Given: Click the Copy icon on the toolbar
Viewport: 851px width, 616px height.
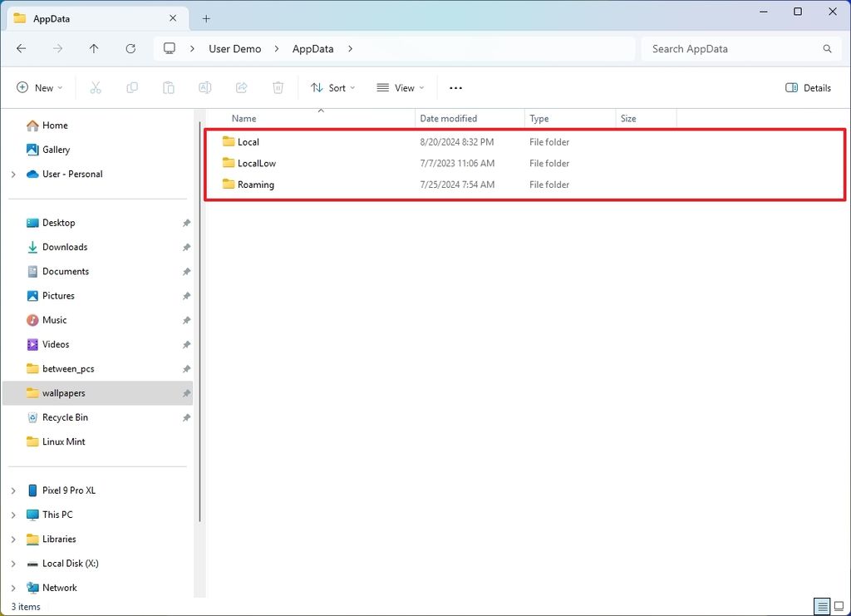Looking at the screenshot, I should point(132,87).
